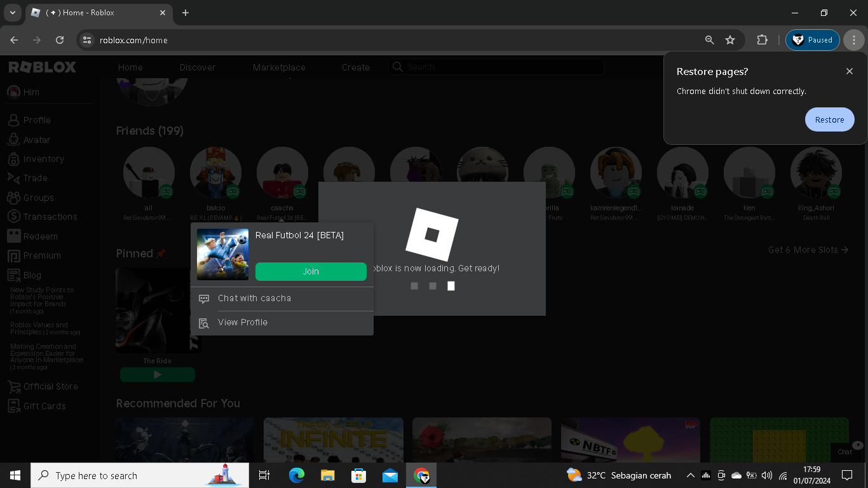This screenshot has height=488, width=868.
Task: Open the volume control in system tray
Action: pos(767,475)
